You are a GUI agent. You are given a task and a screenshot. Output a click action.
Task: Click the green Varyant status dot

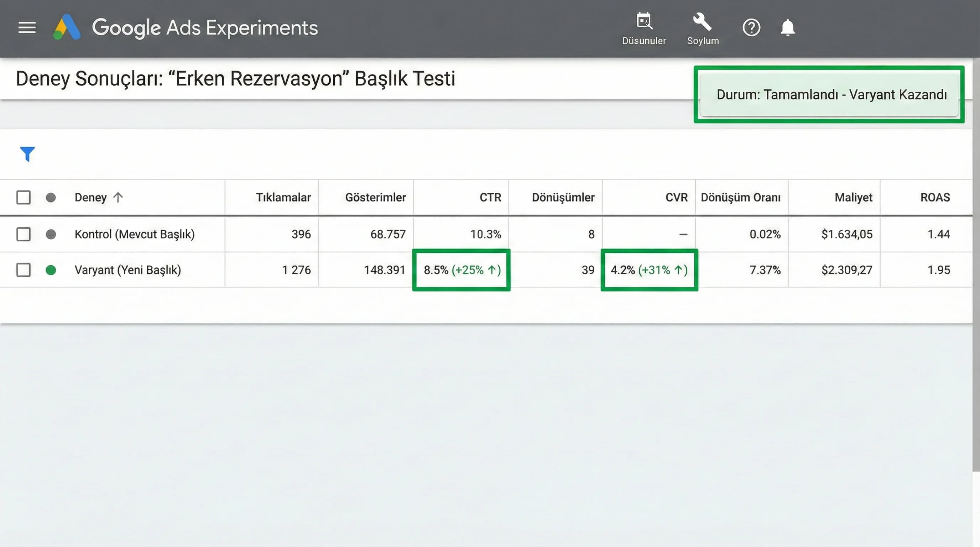[x=51, y=270]
